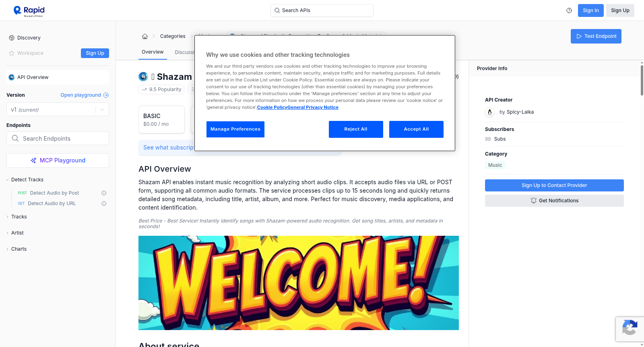Click the 99 Subs subscriber count
Viewport: 644px width, 347px height.
tap(495, 139)
